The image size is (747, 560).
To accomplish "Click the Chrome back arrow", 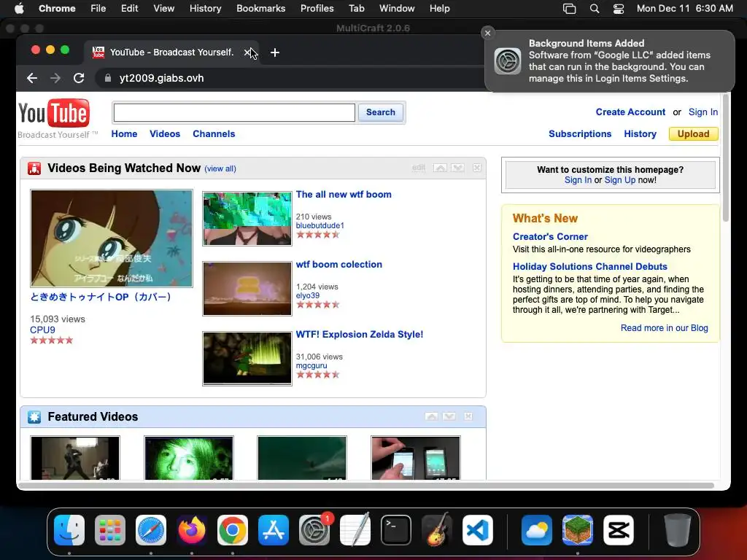I will click(x=32, y=78).
